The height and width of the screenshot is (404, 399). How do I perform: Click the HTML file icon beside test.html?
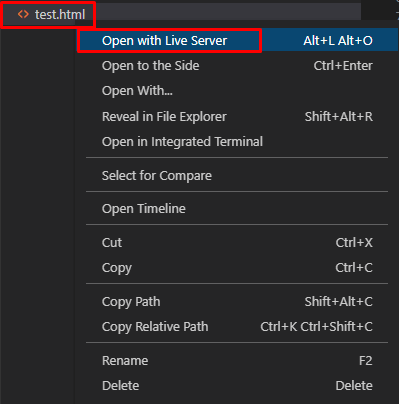click(23, 14)
